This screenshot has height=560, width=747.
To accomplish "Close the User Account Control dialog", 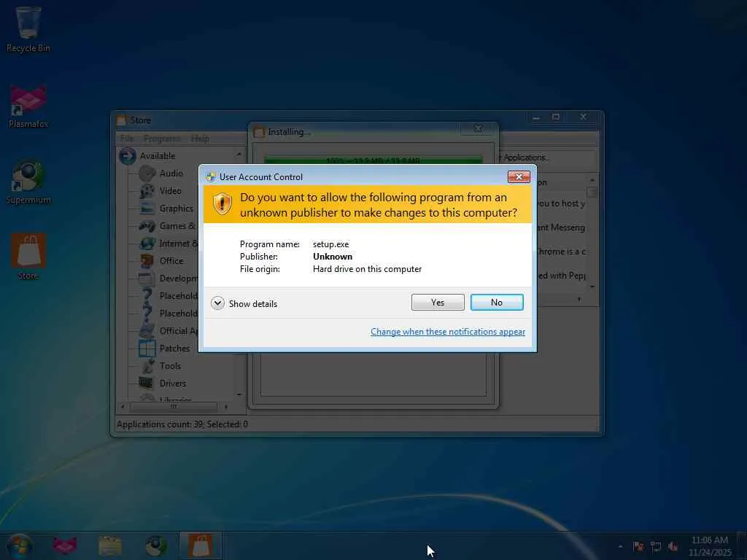I will [519, 176].
